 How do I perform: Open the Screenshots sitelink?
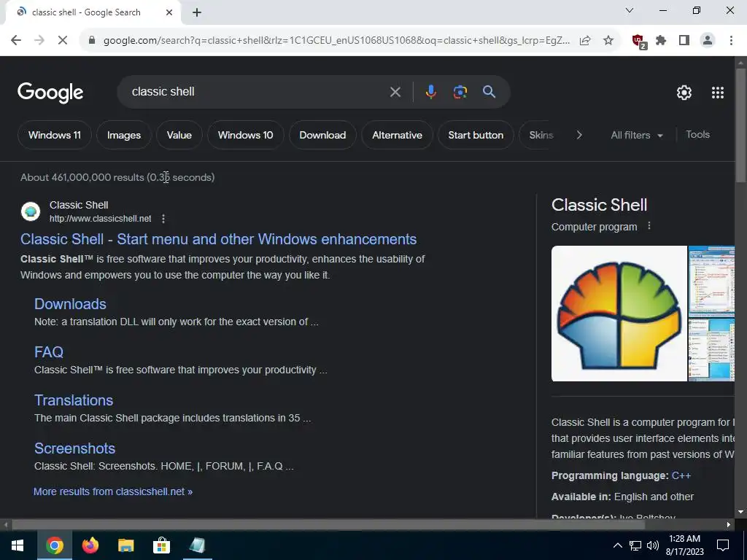pyautogui.click(x=75, y=448)
